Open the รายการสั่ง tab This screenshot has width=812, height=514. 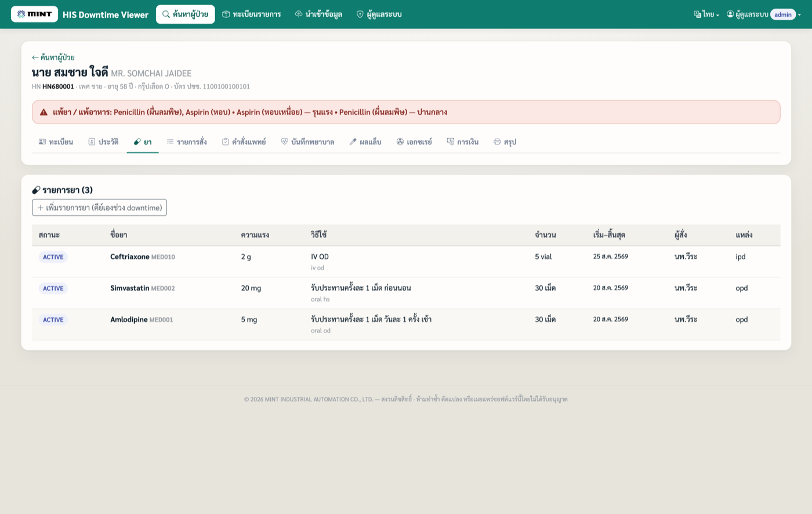click(x=187, y=142)
